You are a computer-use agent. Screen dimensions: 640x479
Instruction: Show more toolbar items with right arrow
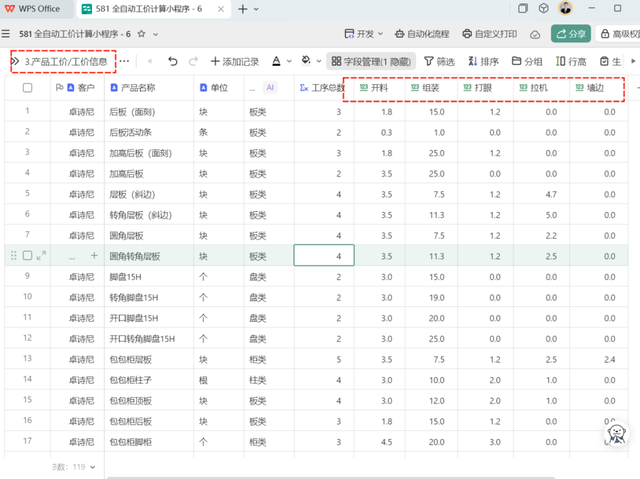tap(633, 61)
